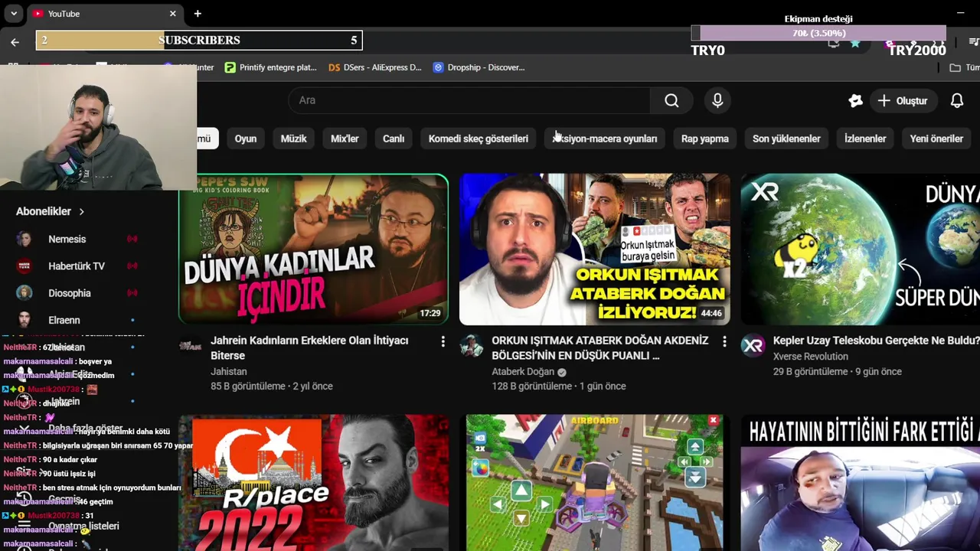This screenshot has width=980, height=551.
Task: Open the Tüm bookmarks folder
Action: point(965,67)
